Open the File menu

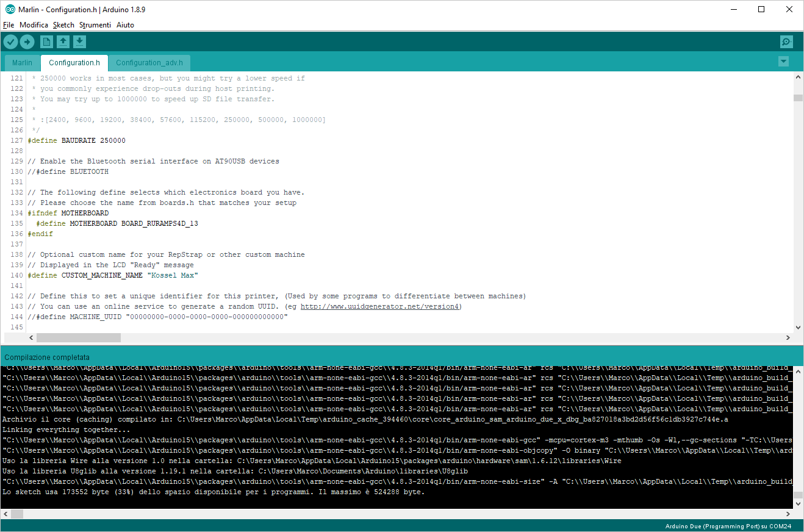(9, 25)
